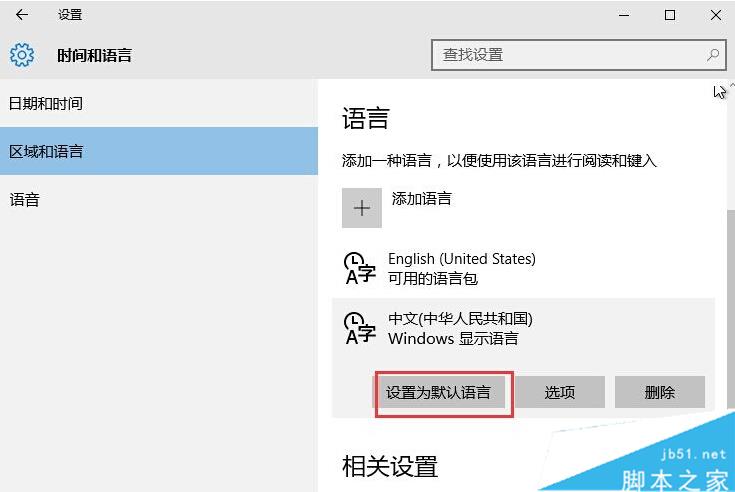Open the 日期和时间 section

[x=159, y=103]
